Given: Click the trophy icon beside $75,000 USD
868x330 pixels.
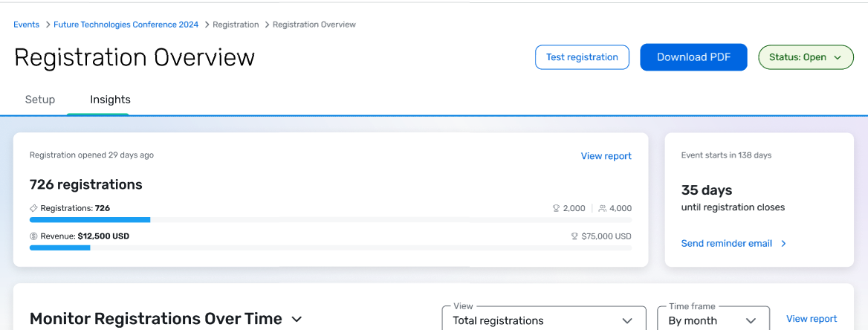Looking at the screenshot, I should click(574, 236).
